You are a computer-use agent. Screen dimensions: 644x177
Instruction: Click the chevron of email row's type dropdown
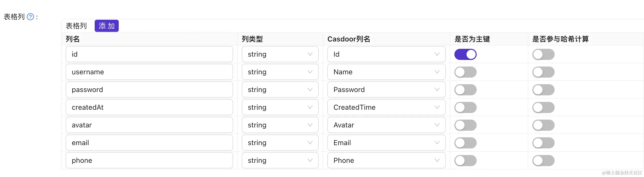coord(310,143)
